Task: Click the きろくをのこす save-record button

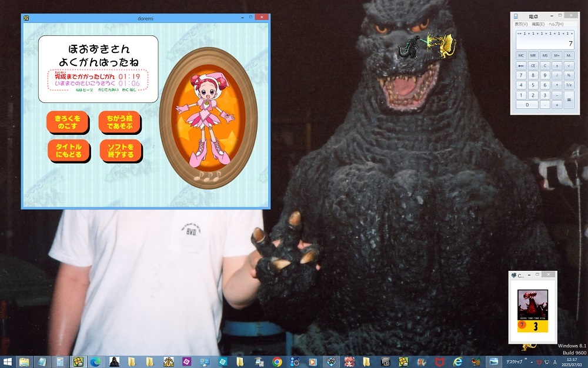Action: tap(68, 122)
